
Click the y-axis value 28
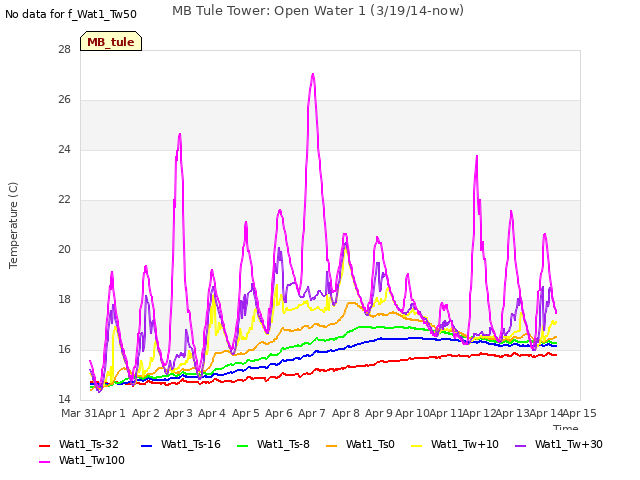64,49
